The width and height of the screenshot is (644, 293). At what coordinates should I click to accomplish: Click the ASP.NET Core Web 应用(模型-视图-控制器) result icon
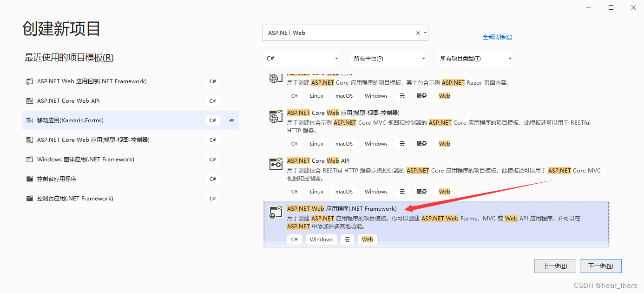276,116
